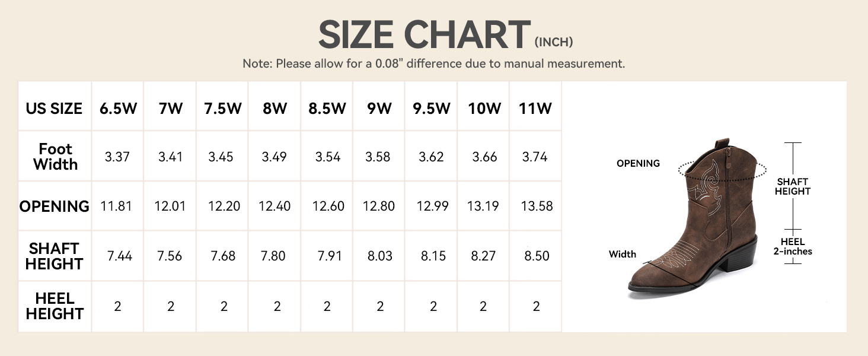Select the 6.5W size column header
Screen dimensions: 868x356
(117, 109)
